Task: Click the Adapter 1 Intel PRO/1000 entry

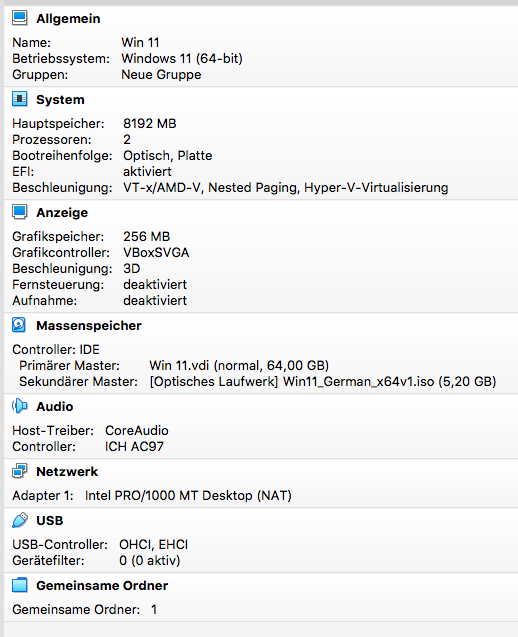Action: pyautogui.click(x=188, y=496)
